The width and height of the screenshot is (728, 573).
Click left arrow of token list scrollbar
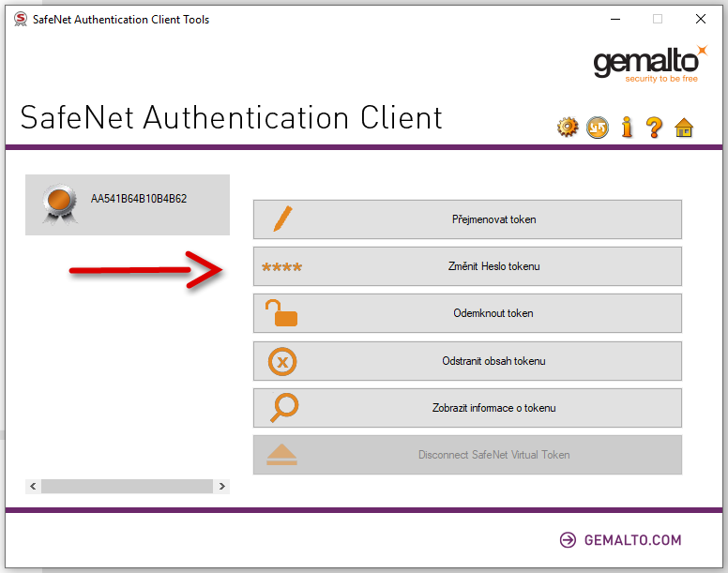click(33, 486)
